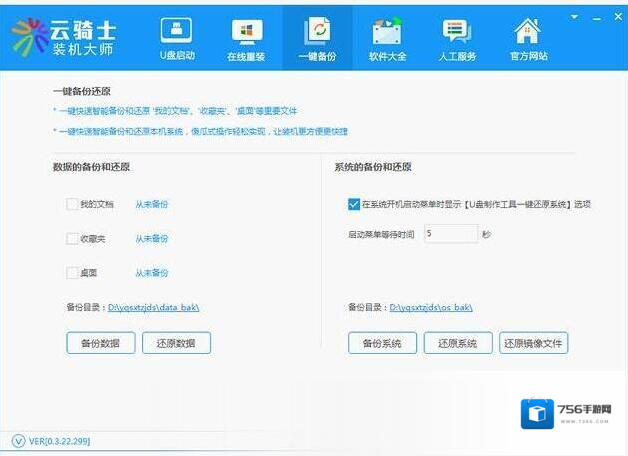Enable the 收藏夹 favorites checkbox
This screenshot has height=456, width=628.
[72, 239]
